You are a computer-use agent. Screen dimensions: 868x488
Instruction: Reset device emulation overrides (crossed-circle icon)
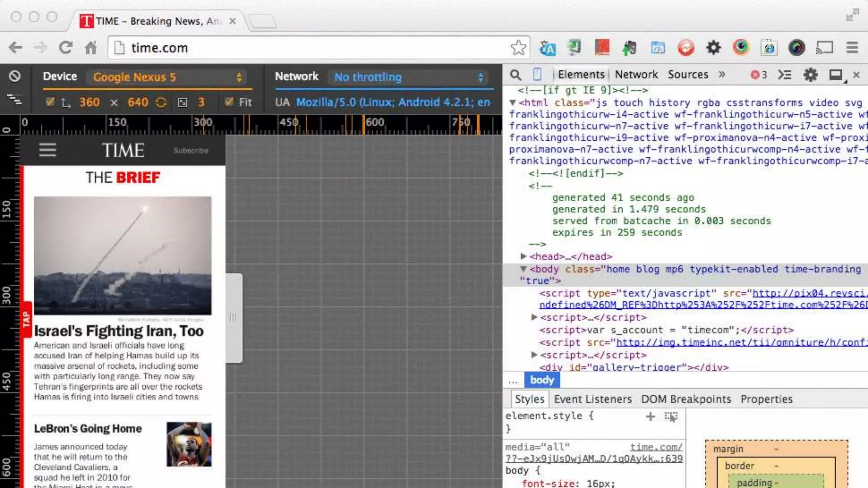point(15,76)
